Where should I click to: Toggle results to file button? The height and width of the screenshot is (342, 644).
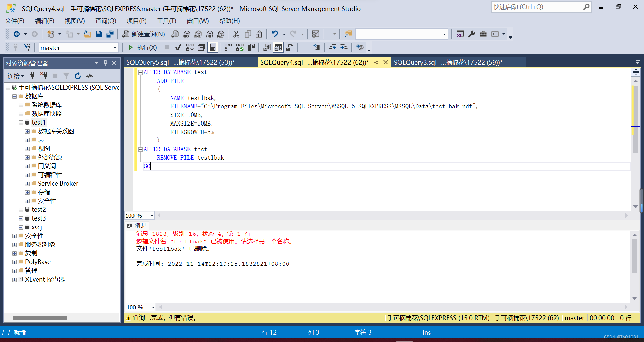point(290,48)
